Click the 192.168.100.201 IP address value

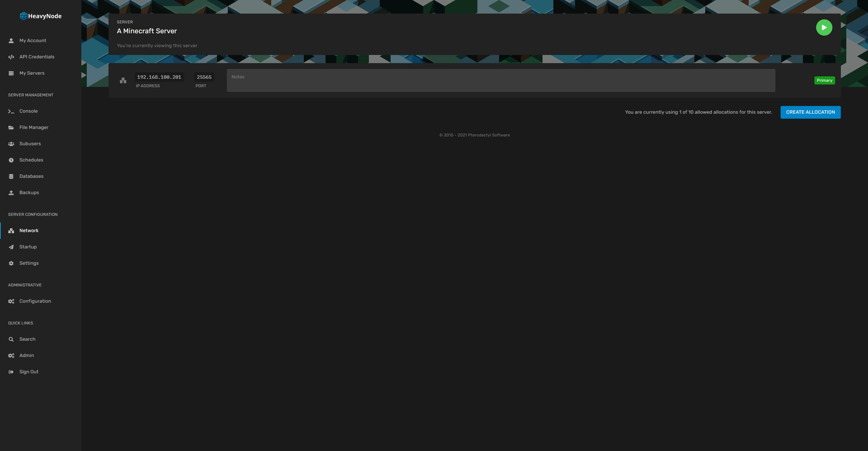[159, 77]
